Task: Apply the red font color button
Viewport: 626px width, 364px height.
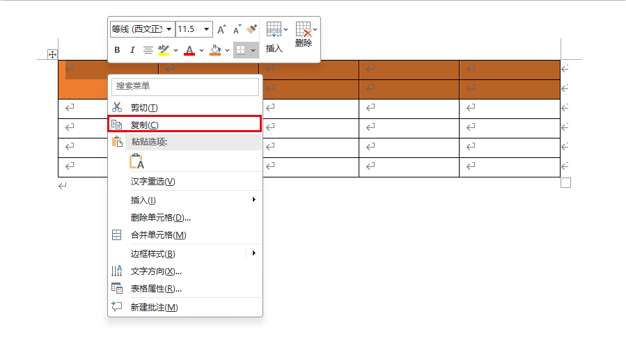Action: pyautogui.click(x=189, y=50)
